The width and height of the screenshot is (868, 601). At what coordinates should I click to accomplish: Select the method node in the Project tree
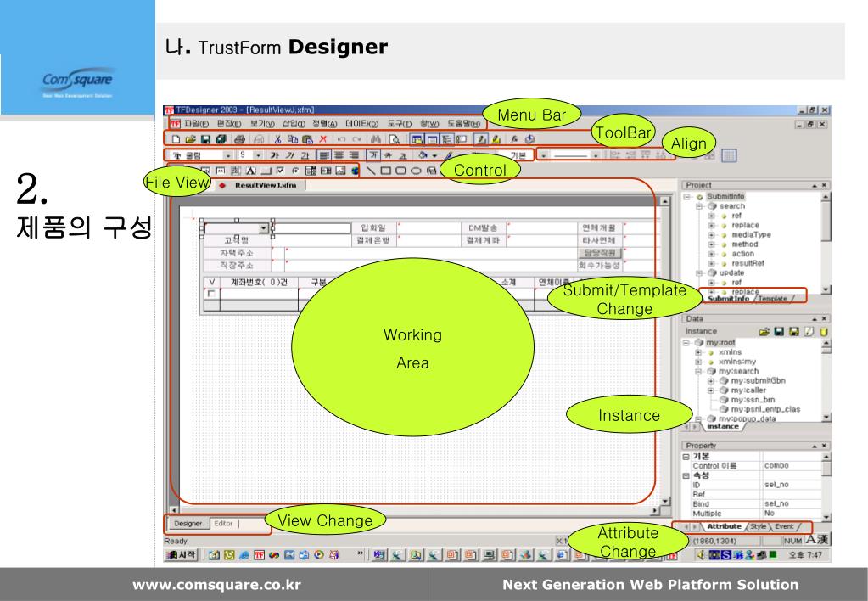coord(745,244)
